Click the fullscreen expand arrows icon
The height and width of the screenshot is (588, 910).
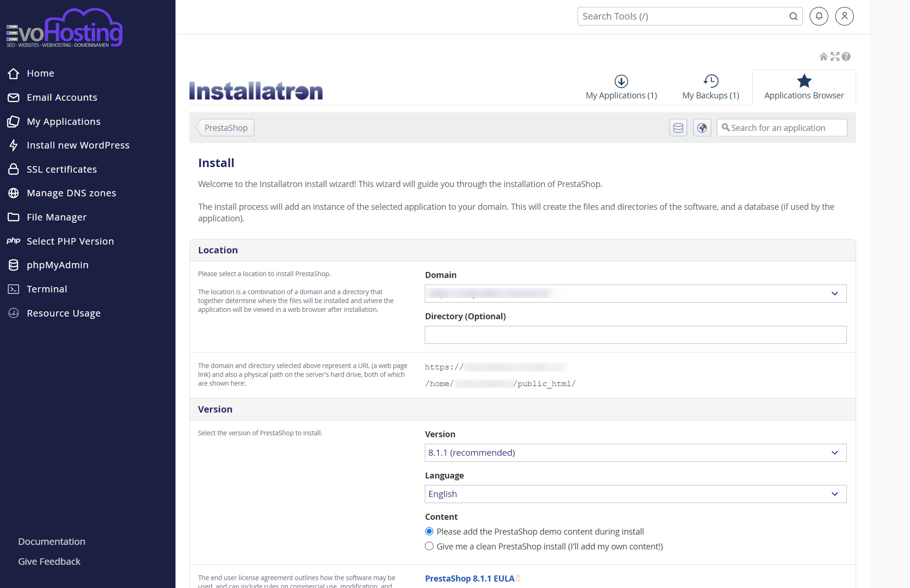pyautogui.click(x=835, y=57)
